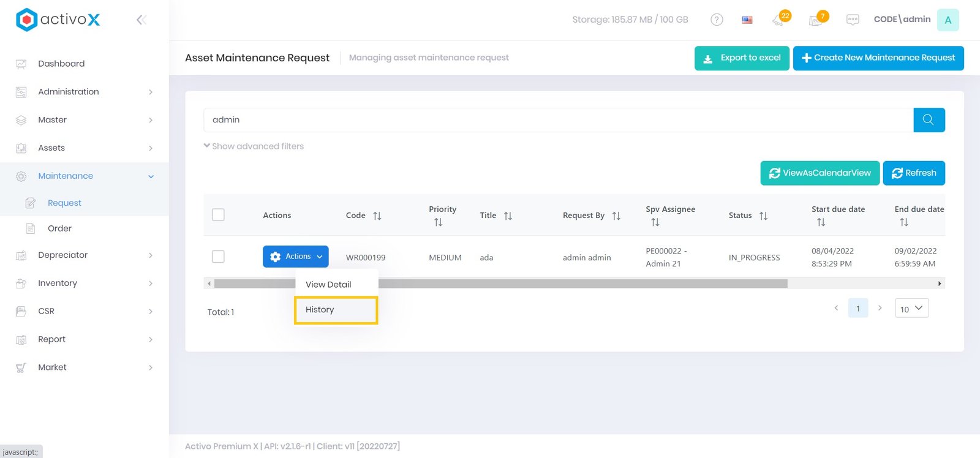Open notifications icon with badge 7
The image size is (980, 458).
tap(816, 20)
